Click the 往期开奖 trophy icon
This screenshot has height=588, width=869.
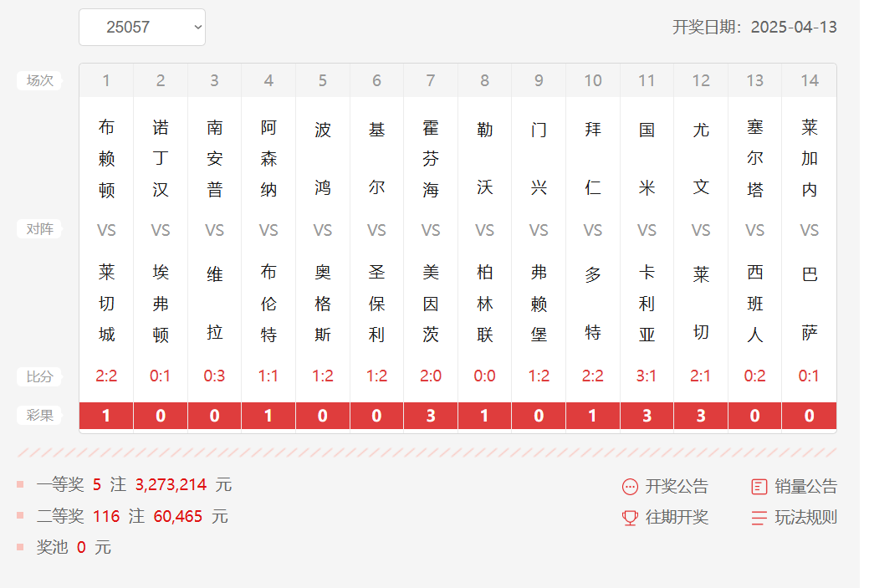(630, 518)
